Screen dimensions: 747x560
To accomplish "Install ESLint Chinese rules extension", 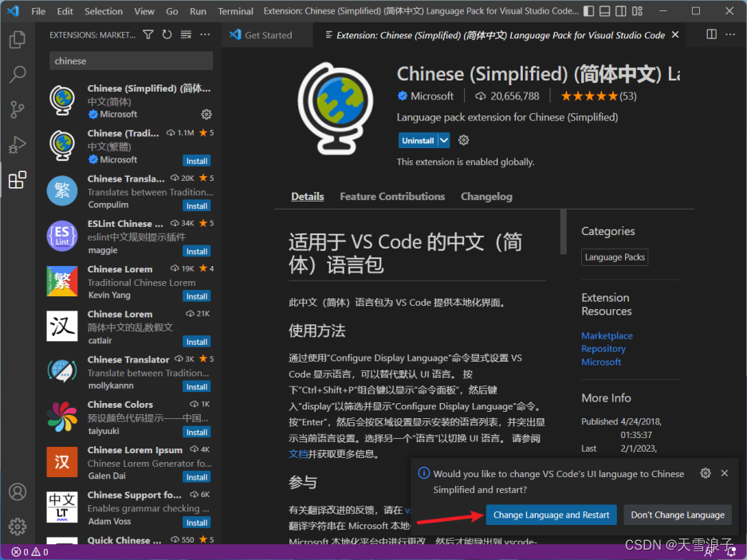I will pyautogui.click(x=197, y=252).
